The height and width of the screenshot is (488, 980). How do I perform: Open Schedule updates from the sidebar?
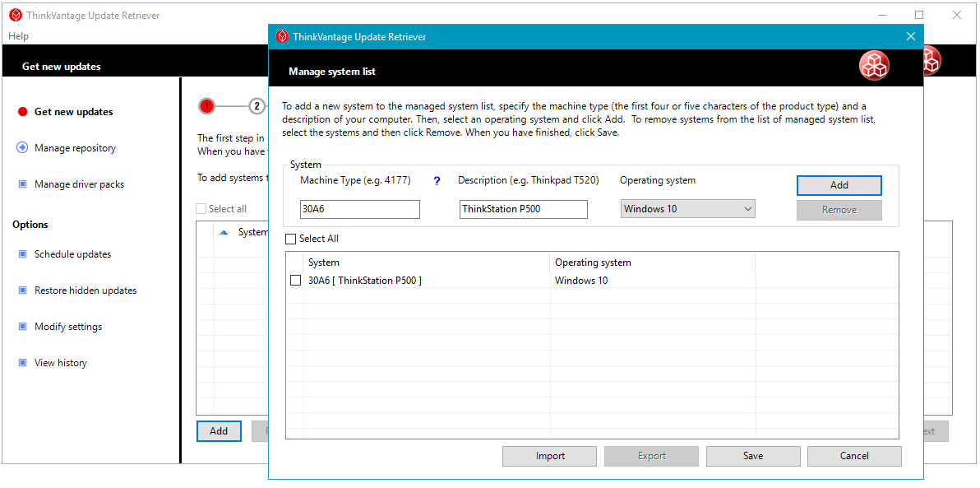[22, 253]
